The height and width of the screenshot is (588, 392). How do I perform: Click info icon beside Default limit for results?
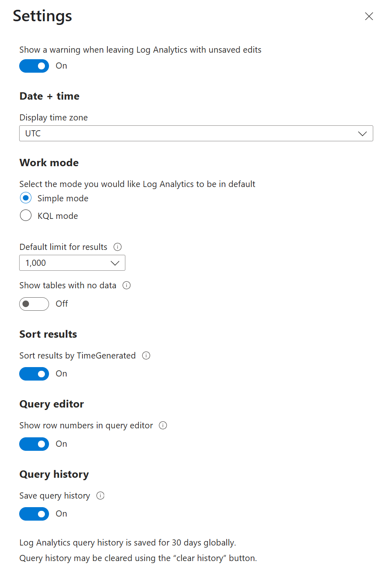point(118,247)
